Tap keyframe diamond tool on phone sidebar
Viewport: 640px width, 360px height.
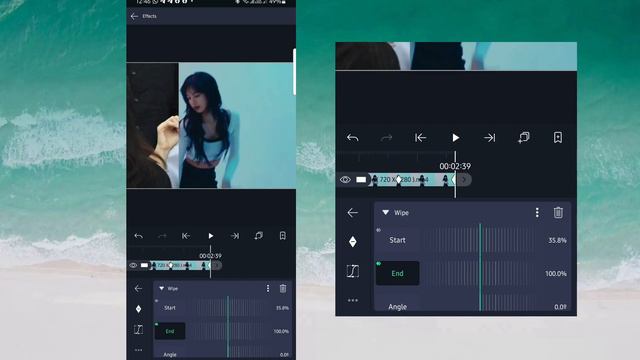pos(138,309)
